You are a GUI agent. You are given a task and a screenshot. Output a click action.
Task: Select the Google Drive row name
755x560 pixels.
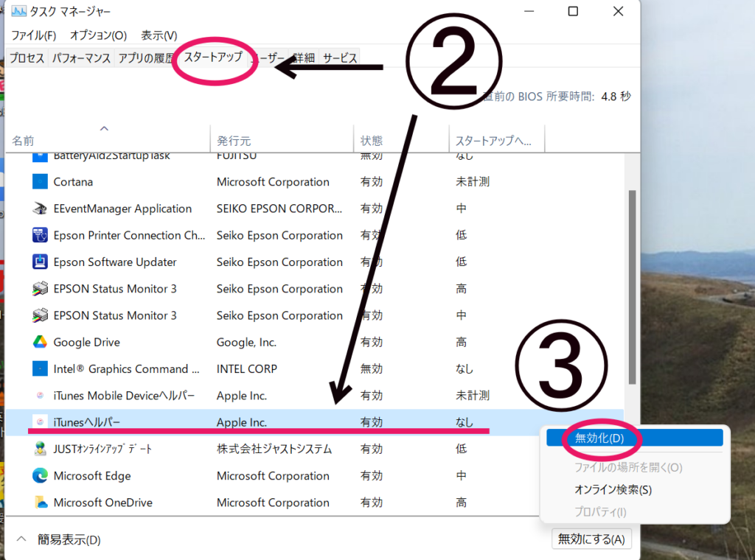[x=87, y=342]
